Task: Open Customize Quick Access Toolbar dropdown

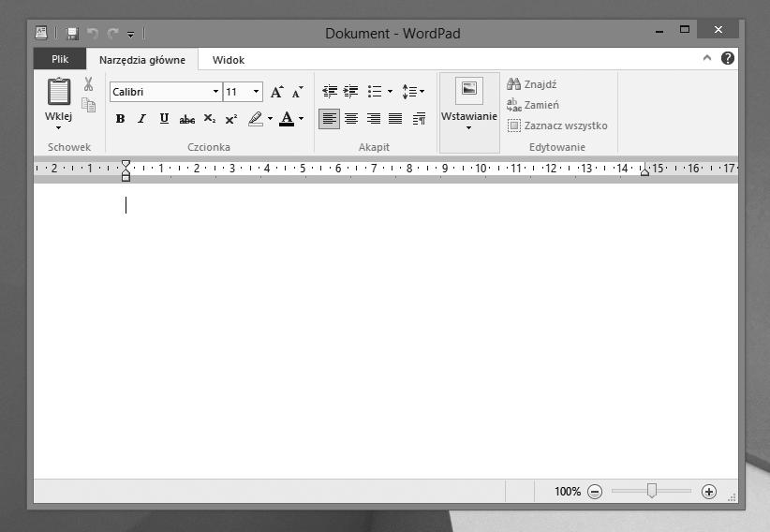Action: click(130, 34)
